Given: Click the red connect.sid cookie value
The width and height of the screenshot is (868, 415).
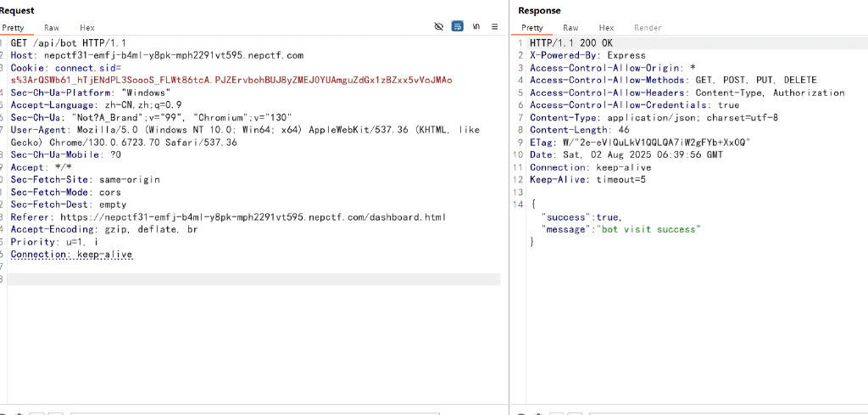Looking at the screenshot, I should pos(231,81).
